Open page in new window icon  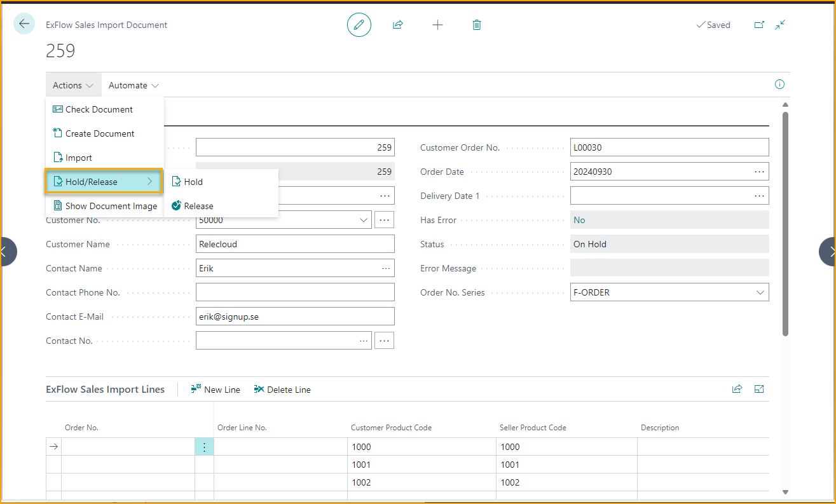[x=759, y=25]
